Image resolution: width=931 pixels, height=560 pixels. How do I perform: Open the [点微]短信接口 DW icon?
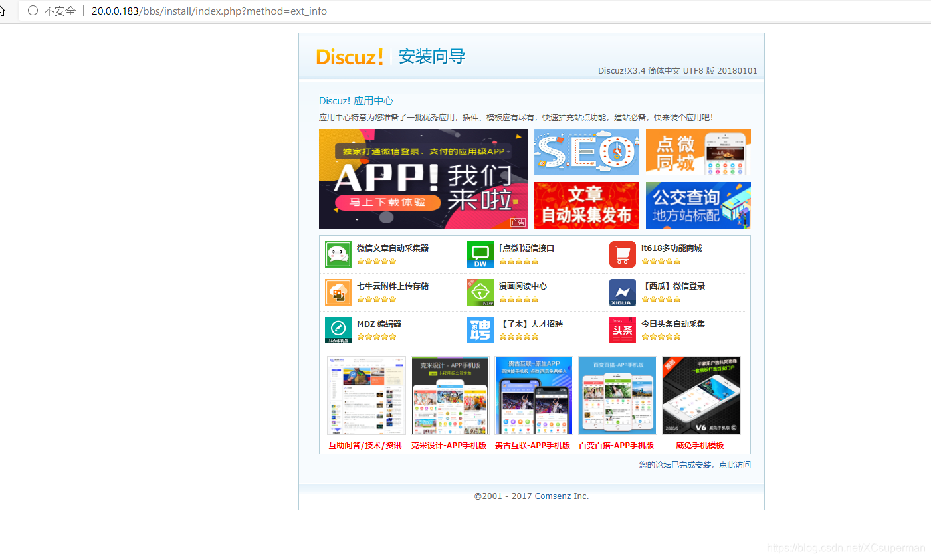[x=480, y=254]
